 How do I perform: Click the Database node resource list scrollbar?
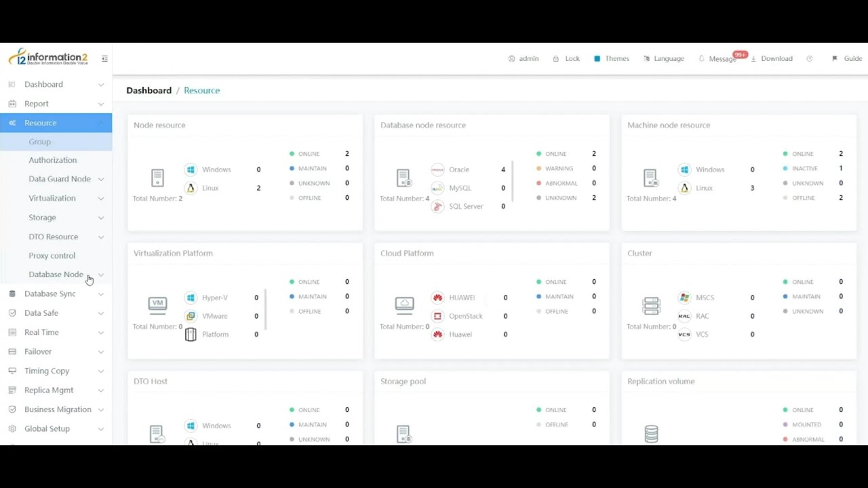[513, 181]
